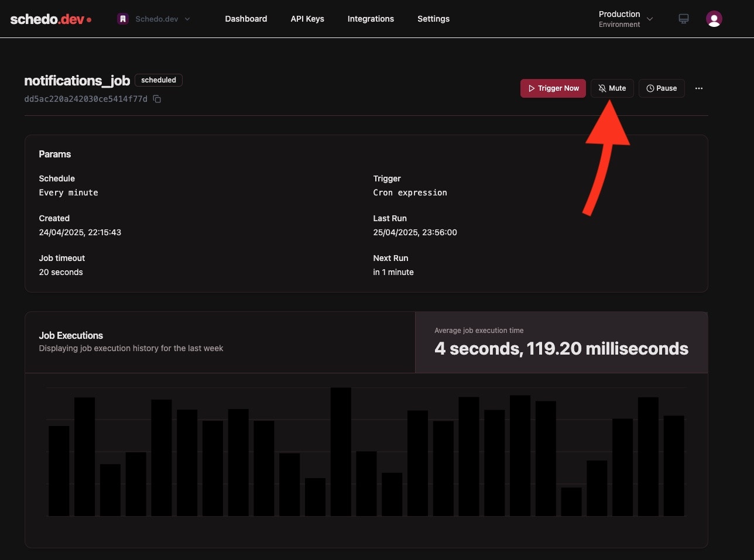
Task: Open the API Keys page
Action: [307, 19]
